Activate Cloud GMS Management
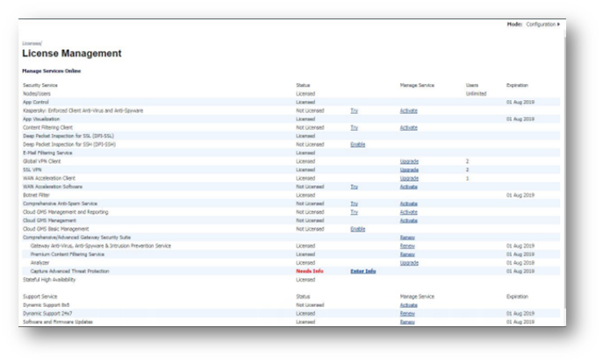This screenshot has height=364, width=603. click(408, 220)
